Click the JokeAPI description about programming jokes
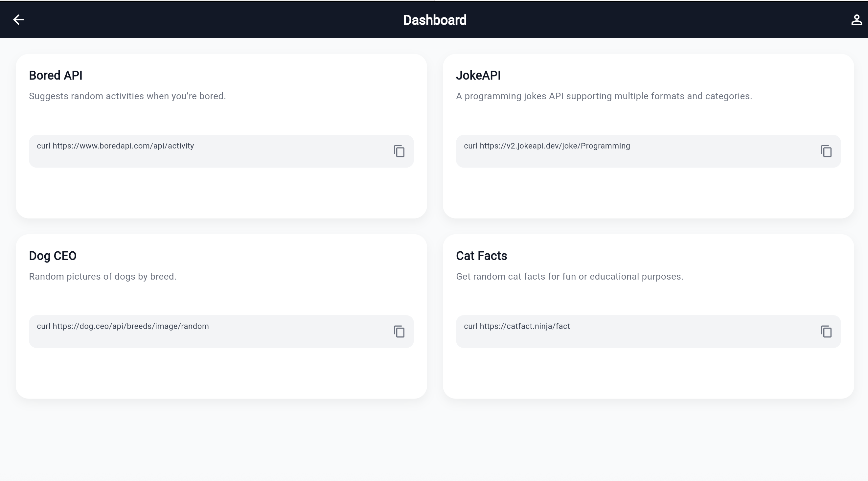The image size is (868, 481). tap(604, 96)
